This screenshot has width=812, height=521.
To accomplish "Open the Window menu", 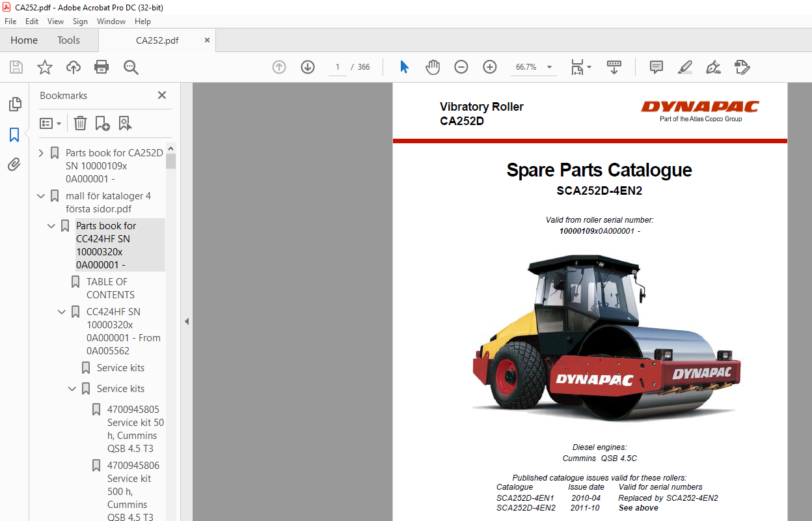I will [x=111, y=21].
